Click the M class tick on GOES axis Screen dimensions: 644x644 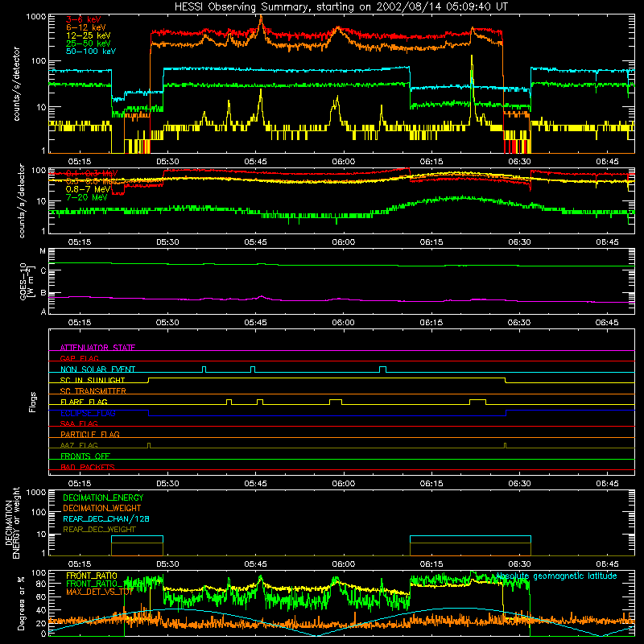[43, 251]
